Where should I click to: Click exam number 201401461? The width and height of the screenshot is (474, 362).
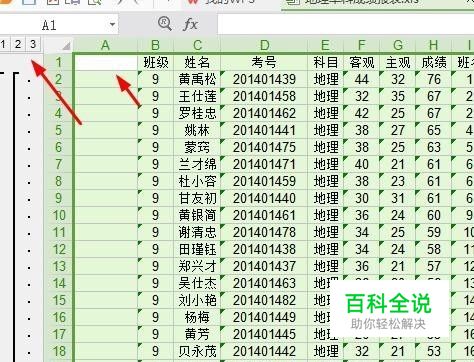pos(264,215)
